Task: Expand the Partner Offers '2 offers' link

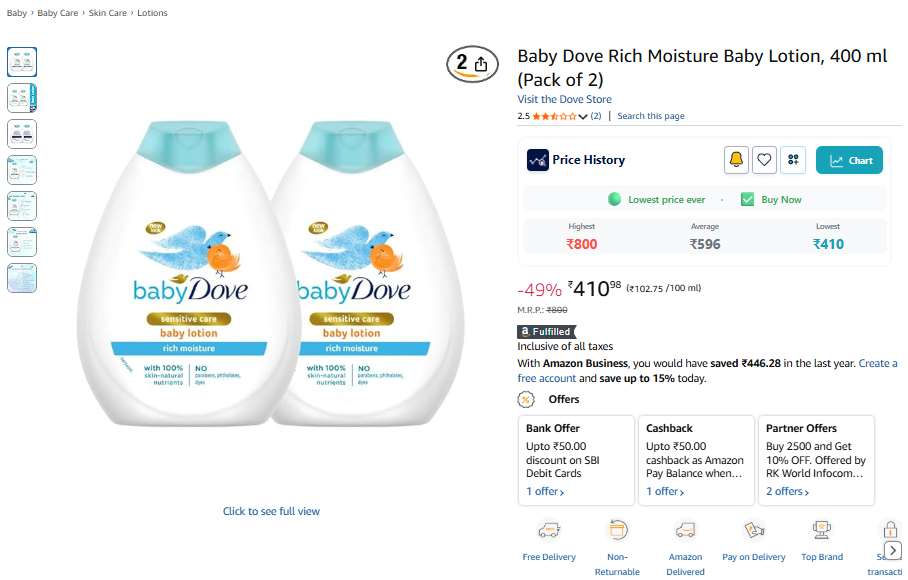Action: [787, 492]
